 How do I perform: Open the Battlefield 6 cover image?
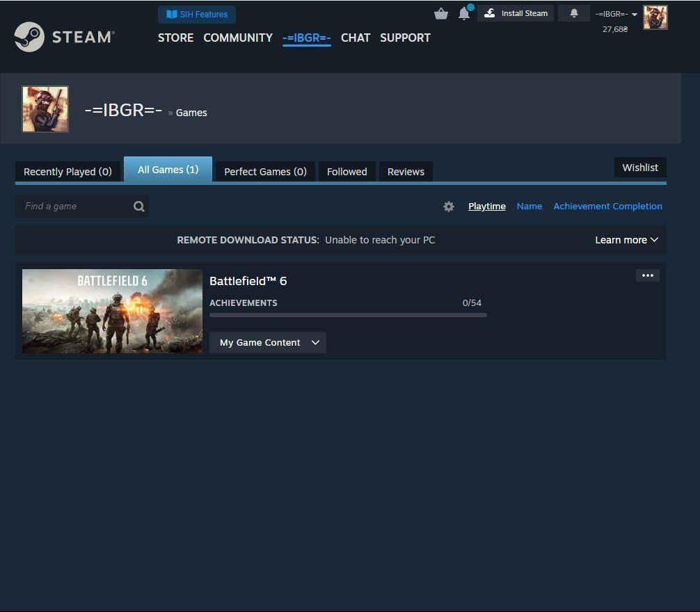[x=112, y=311]
